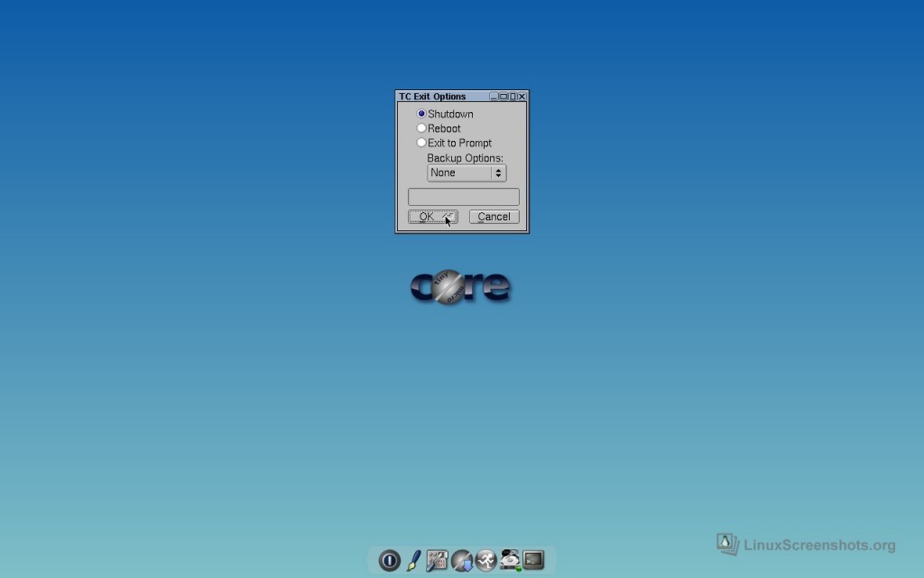Launch the terminal icon in the dock
The image size is (924, 578).
tap(533, 561)
